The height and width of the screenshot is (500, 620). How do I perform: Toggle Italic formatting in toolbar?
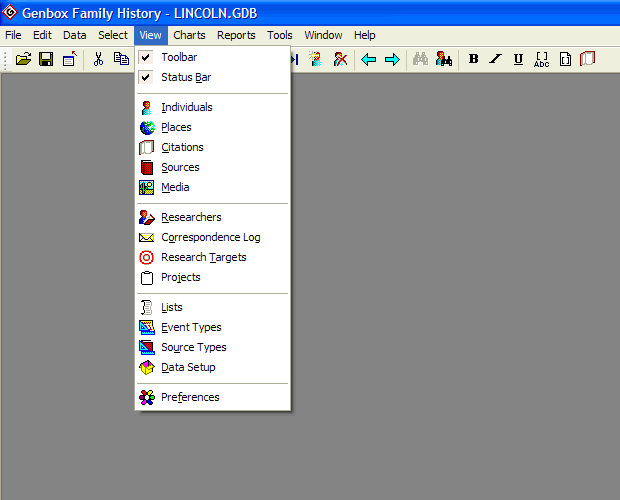pyautogui.click(x=496, y=59)
